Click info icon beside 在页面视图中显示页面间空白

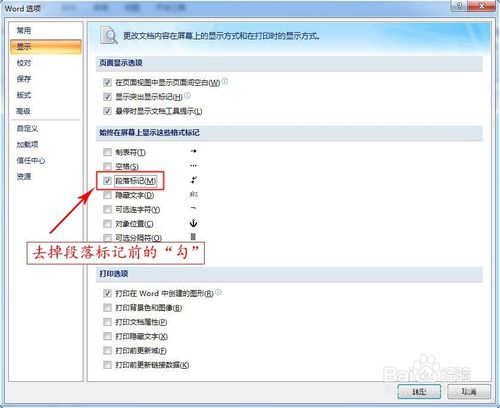(x=225, y=81)
